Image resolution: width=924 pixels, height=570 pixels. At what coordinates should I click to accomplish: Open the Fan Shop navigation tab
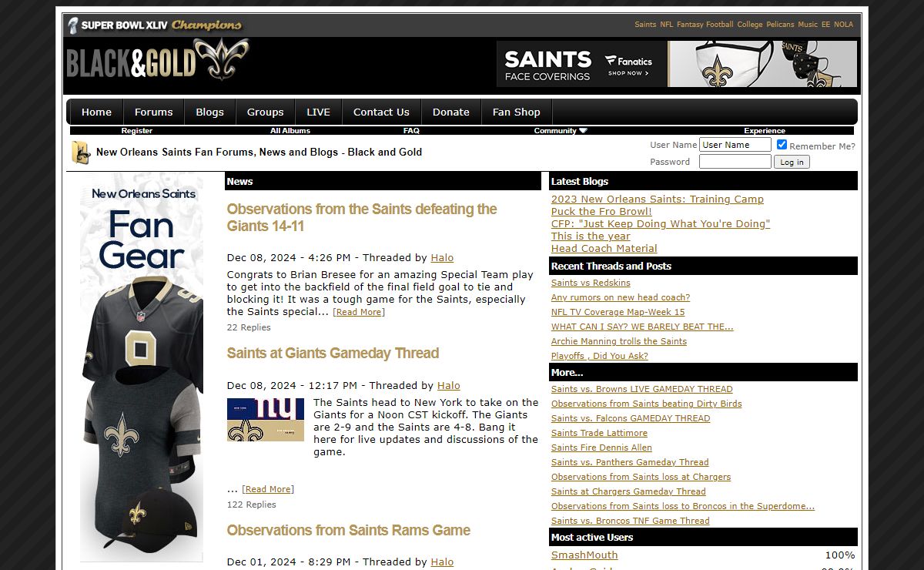pos(517,112)
